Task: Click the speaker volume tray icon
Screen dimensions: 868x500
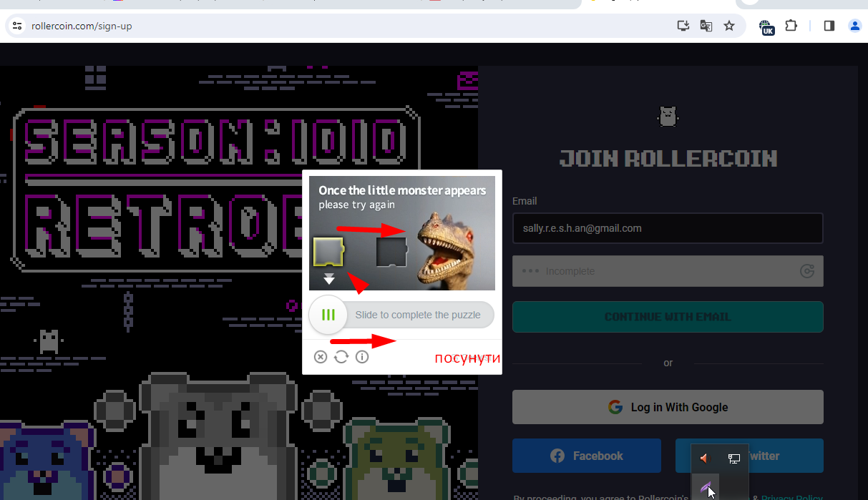Action: pos(705,459)
